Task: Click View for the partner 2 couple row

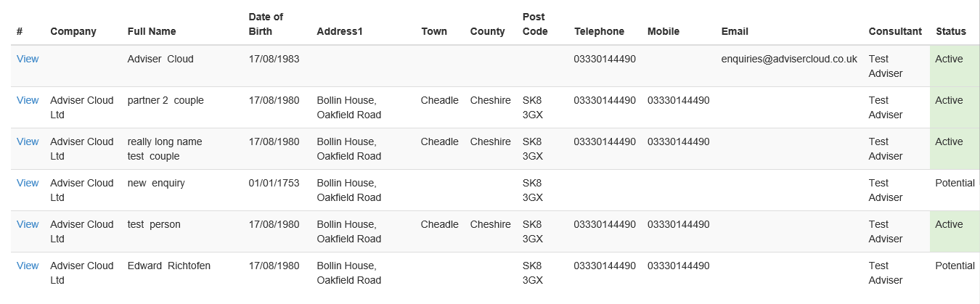Action: point(28,100)
